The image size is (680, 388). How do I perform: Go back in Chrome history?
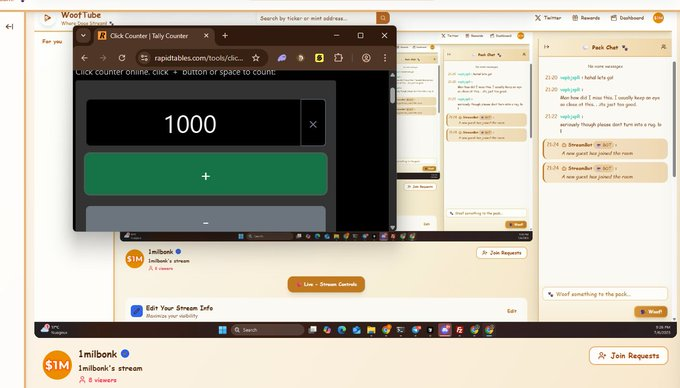point(85,58)
